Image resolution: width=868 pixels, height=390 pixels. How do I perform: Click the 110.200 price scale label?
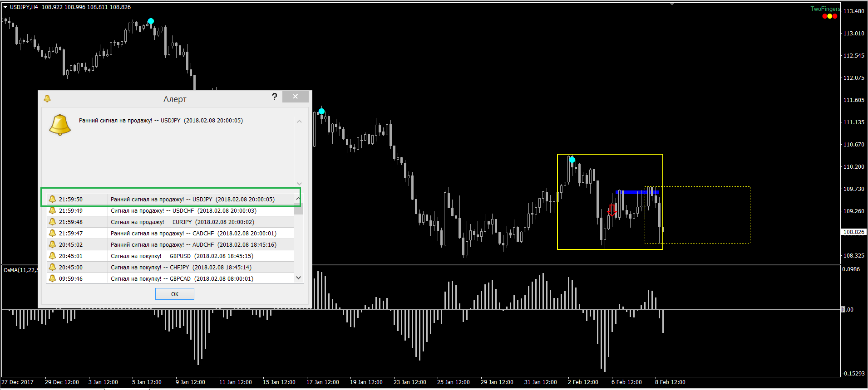pos(854,166)
